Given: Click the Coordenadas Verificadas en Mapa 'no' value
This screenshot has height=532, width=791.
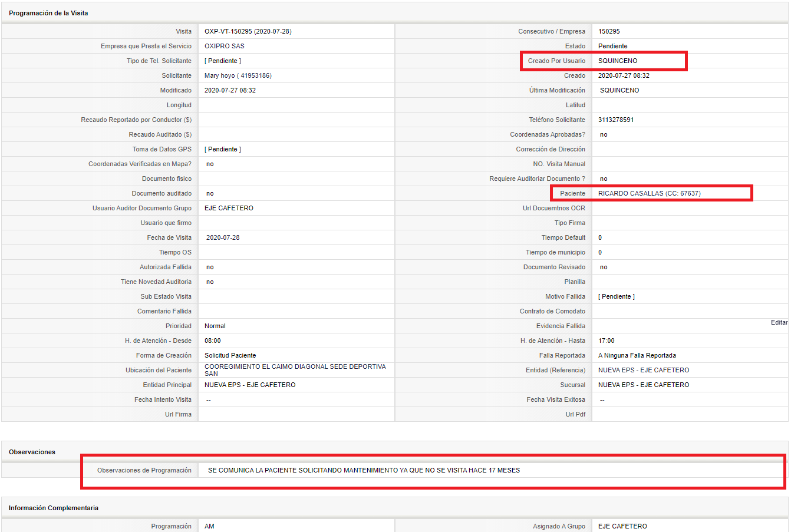Looking at the screenshot, I should click(x=210, y=164).
